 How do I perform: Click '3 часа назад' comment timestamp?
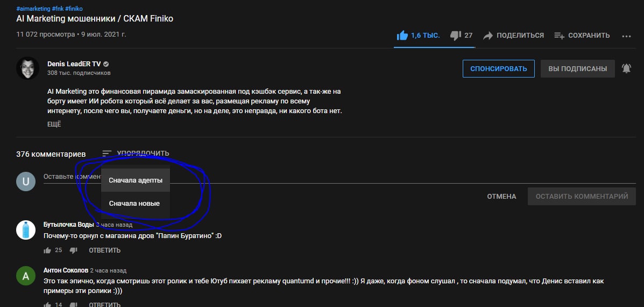point(114,225)
